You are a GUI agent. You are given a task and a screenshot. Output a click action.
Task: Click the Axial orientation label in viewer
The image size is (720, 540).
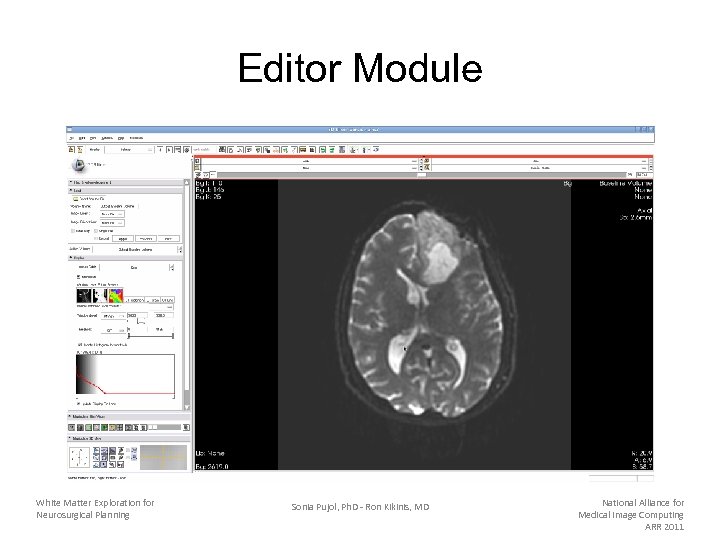pyautogui.click(x=645, y=210)
